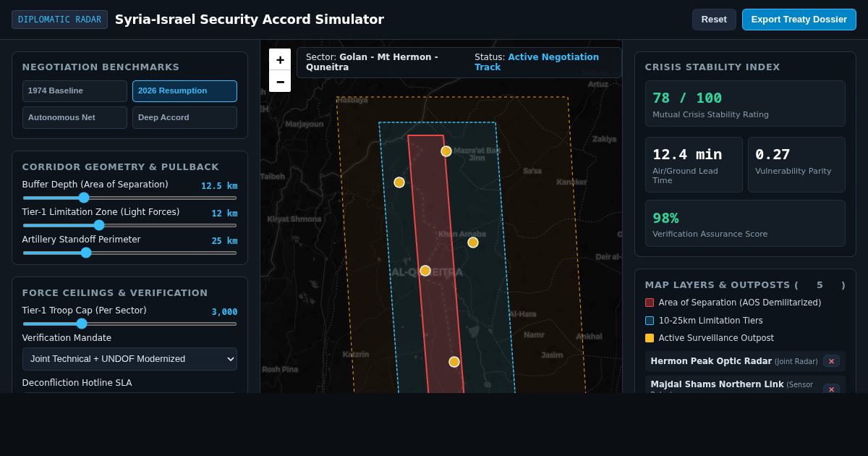The width and height of the screenshot is (868, 456).
Task: Click the 78 / 100 stability rating
Action: click(x=687, y=98)
